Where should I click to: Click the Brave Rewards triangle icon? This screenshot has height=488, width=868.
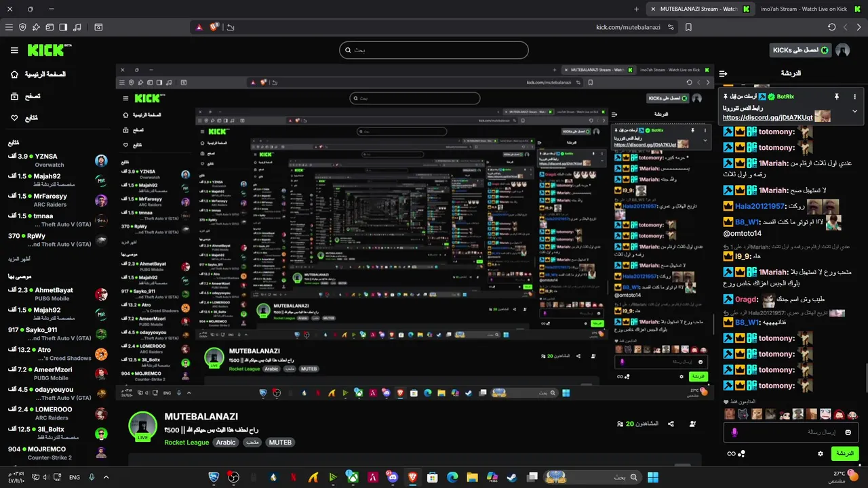point(199,27)
